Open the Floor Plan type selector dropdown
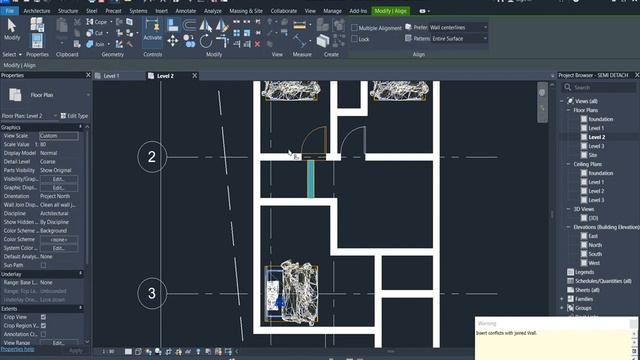The height and width of the screenshot is (360, 640). point(46,95)
